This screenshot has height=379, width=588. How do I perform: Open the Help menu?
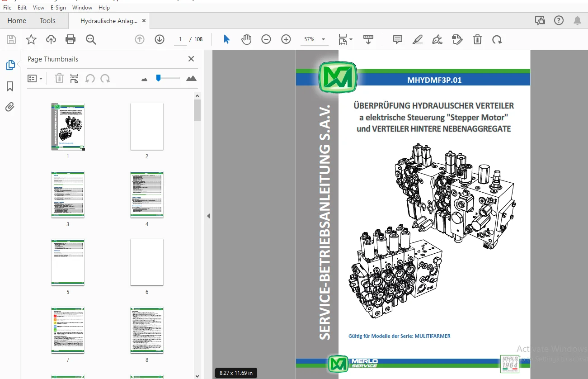pyautogui.click(x=104, y=8)
